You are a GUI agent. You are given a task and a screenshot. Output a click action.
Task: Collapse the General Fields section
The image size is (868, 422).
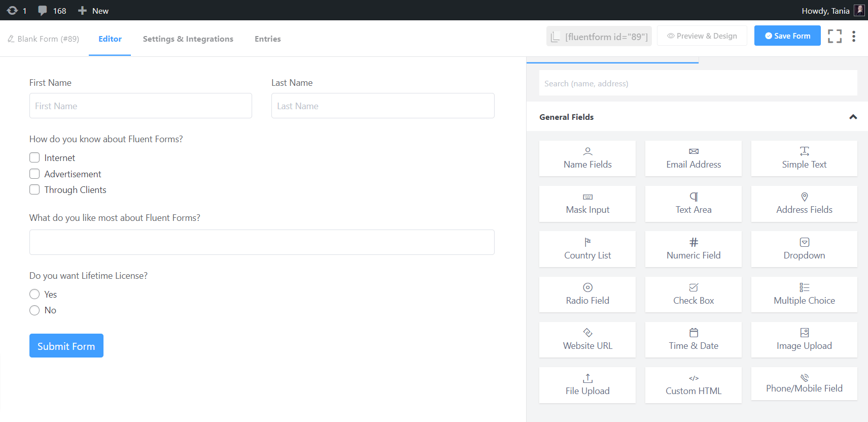pos(853,117)
